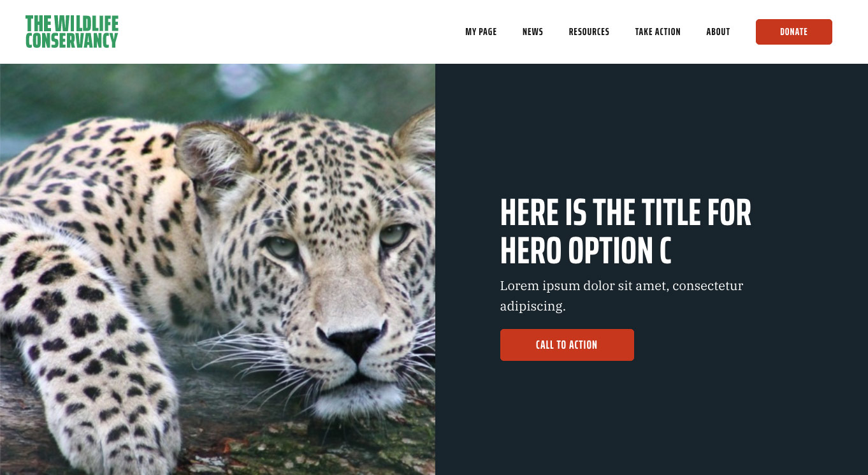Select Take Action in navigation
The height and width of the screenshot is (475, 868).
point(658,32)
